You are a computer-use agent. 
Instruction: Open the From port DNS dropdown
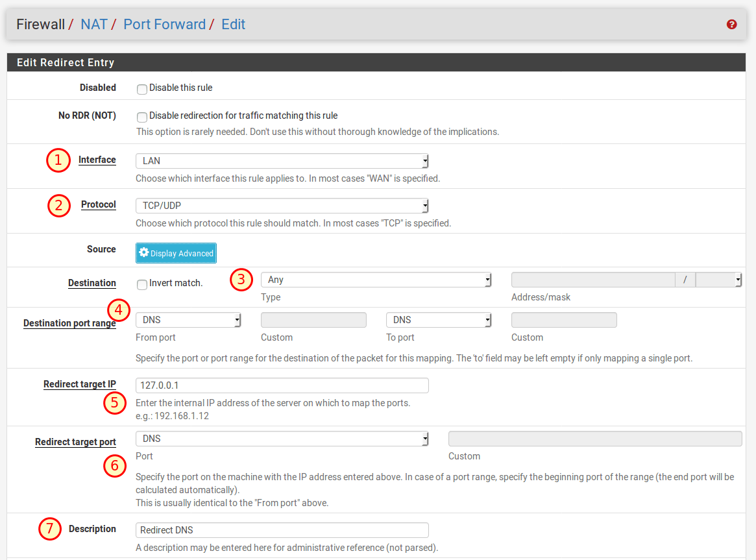188,320
